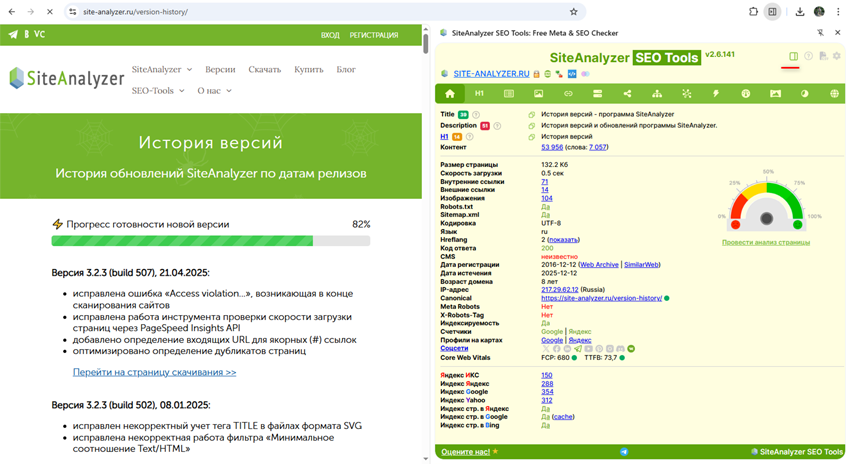Screen dimensions: 850x464
Task: Open the table content tab icon
Action: (508, 94)
